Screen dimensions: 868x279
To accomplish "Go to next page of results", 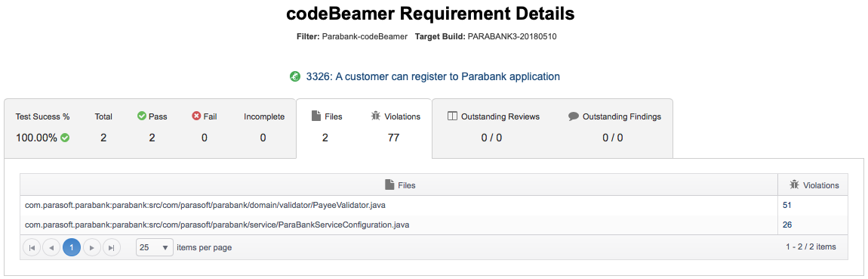I will [92, 247].
